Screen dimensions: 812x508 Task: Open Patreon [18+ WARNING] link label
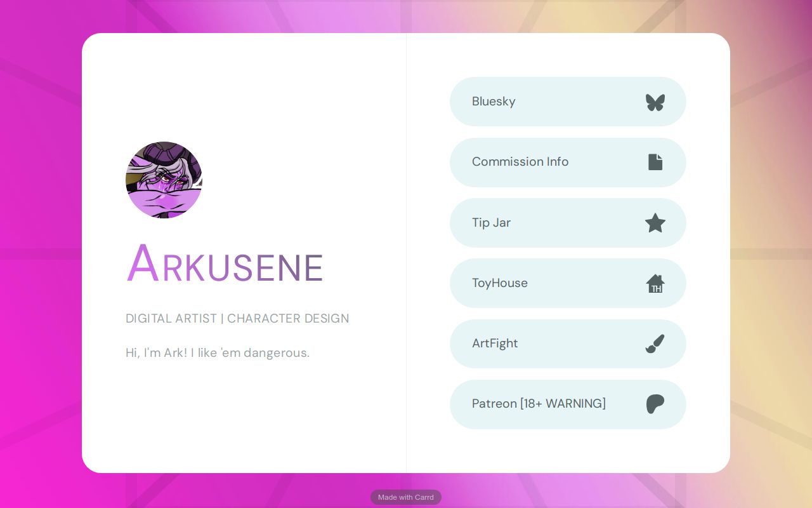click(x=539, y=404)
